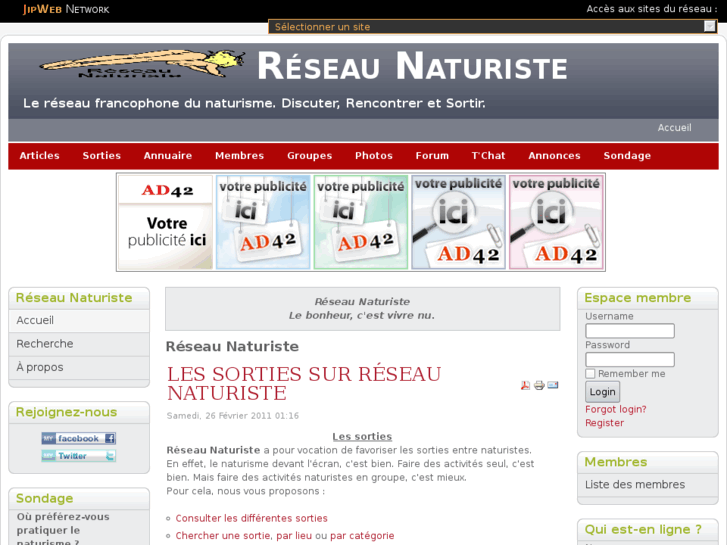
Task: Go to the Forum menu item
Action: [x=432, y=156]
